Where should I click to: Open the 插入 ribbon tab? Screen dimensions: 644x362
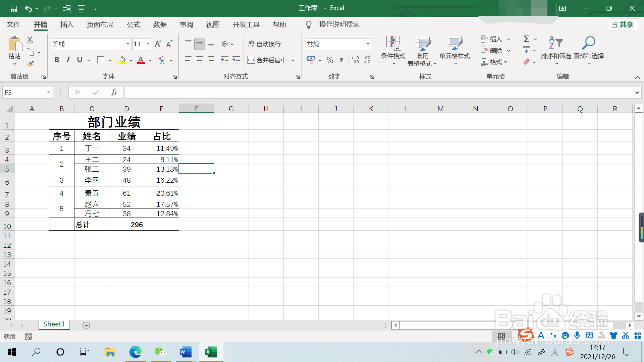(x=67, y=24)
